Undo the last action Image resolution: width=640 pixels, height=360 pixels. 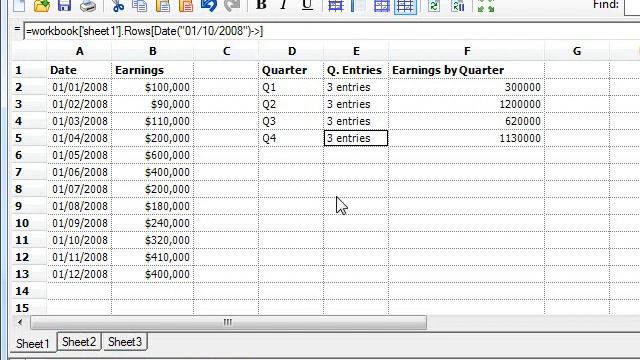209,6
